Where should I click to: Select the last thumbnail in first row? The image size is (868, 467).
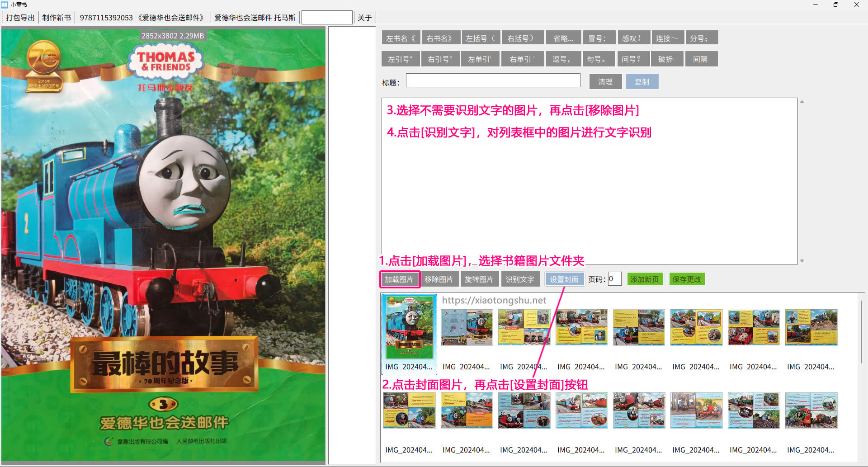coord(811,327)
